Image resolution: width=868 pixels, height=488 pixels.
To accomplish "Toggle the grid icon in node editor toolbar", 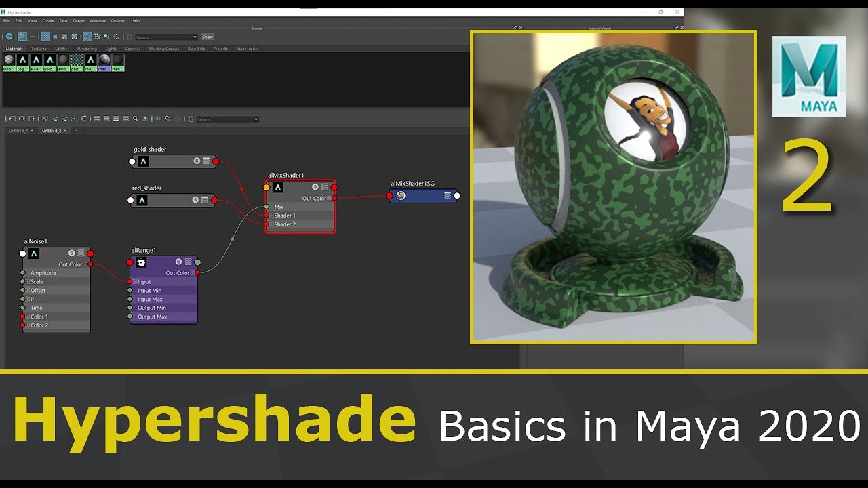I will click(158, 119).
